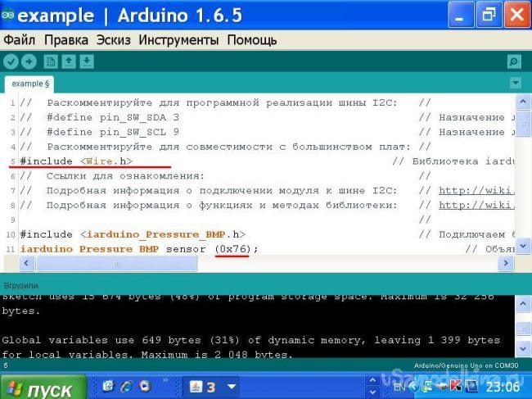The width and height of the screenshot is (532, 399).
Task: Click the Upload arrow icon
Action: coord(29,61)
